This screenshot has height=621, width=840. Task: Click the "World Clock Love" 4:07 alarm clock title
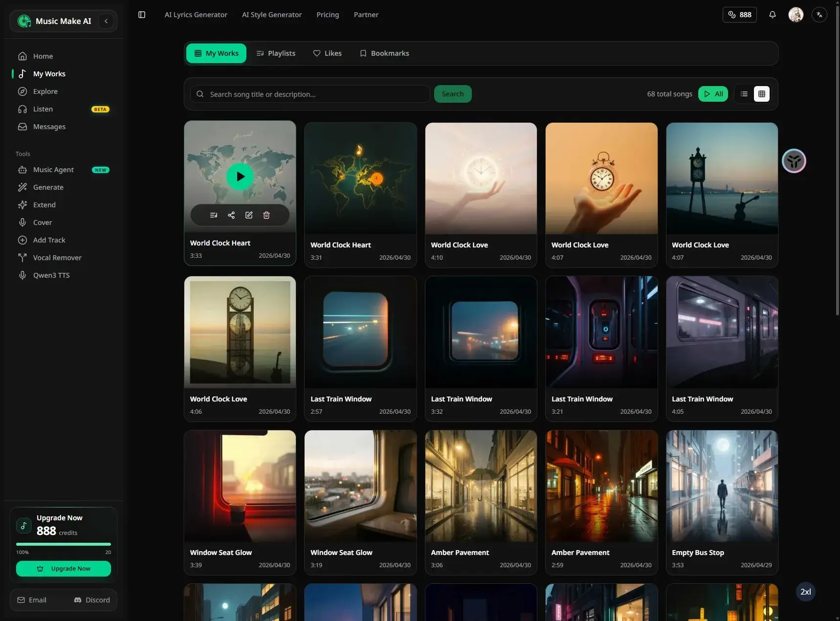click(x=580, y=245)
